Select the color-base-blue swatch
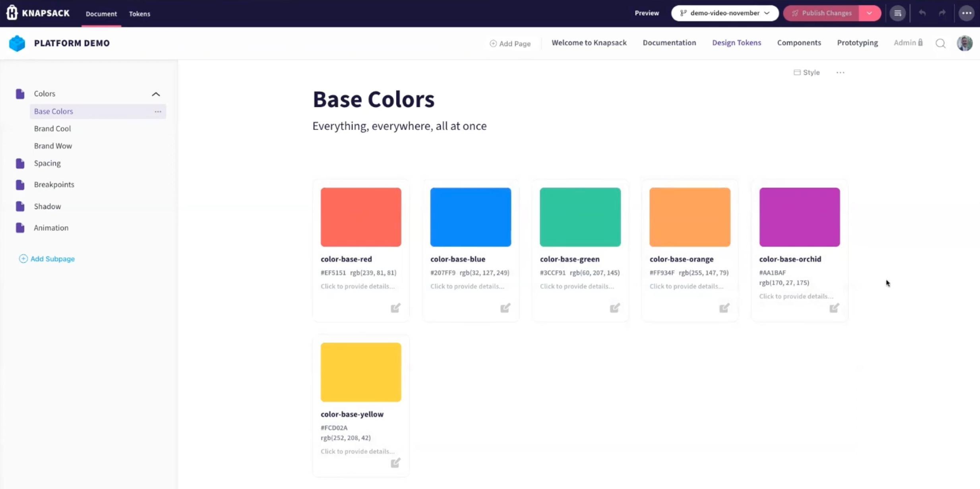The height and width of the screenshot is (489, 980). coord(471,217)
